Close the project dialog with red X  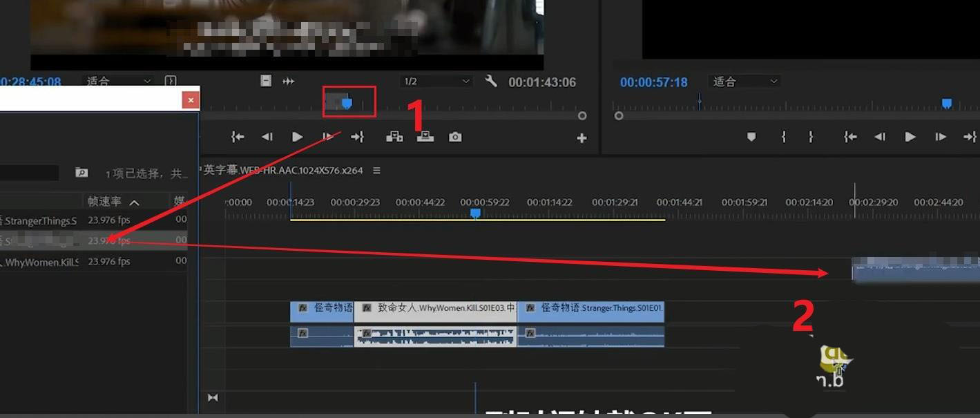click(191, 100)
